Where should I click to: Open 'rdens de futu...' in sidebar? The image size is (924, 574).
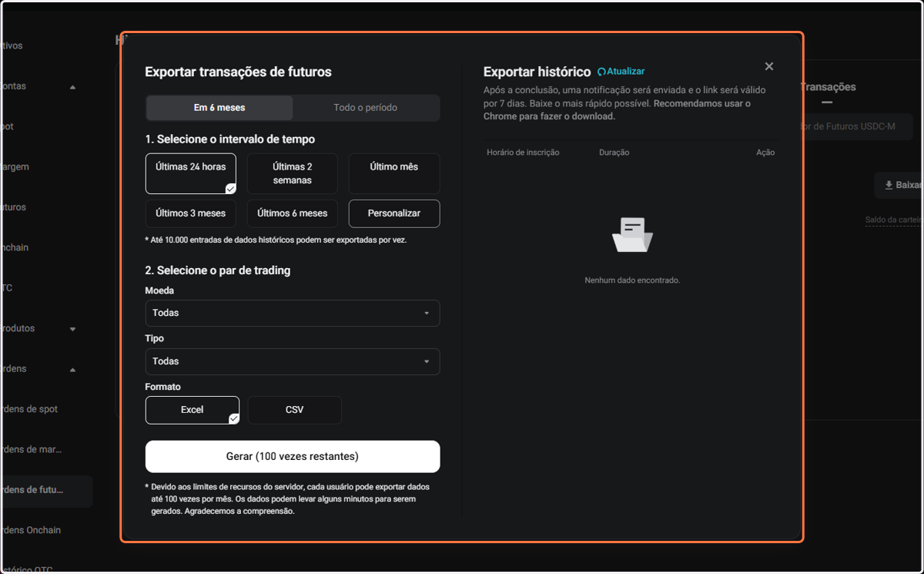coord(46,490)
